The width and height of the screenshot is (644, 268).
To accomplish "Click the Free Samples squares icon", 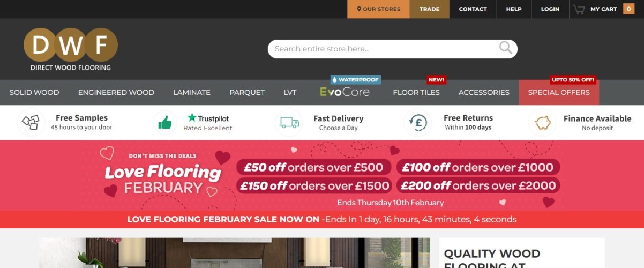I will (x=31, y=123).
